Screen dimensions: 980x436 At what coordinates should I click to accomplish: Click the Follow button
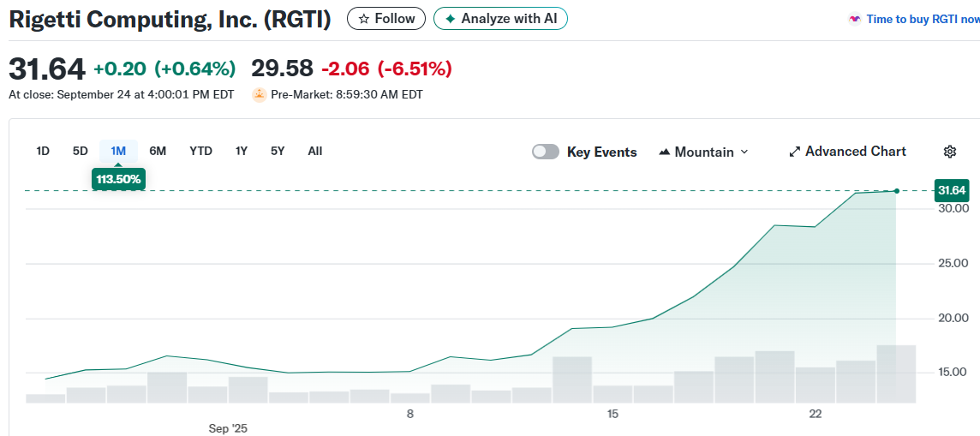(386, 19)
